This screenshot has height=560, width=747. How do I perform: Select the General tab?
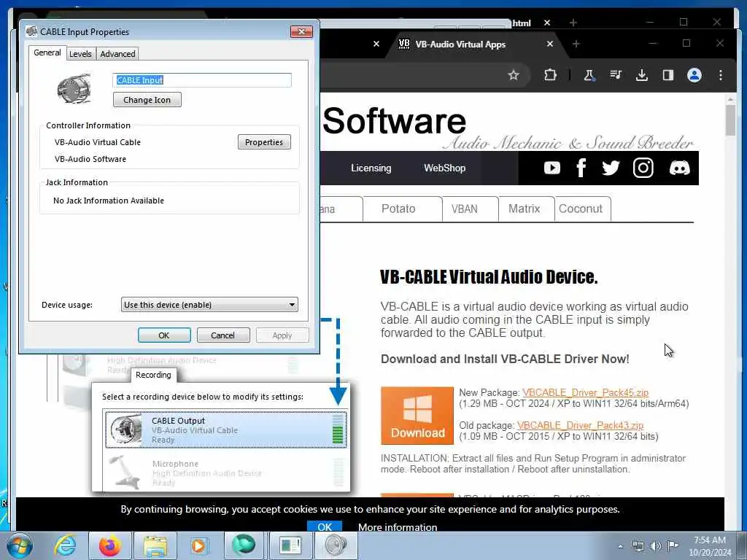47,52
